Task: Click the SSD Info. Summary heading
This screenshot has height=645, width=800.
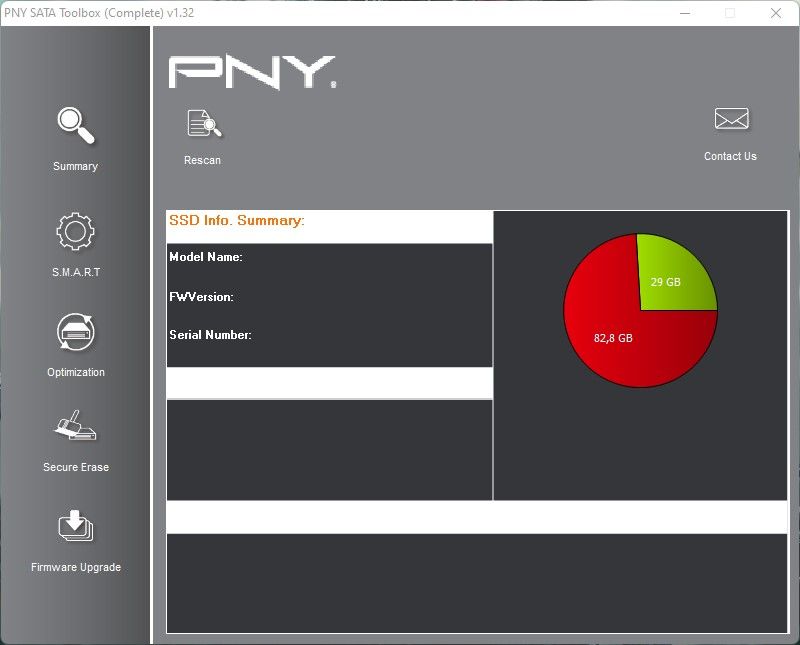Action: click(x=237, y=220)
